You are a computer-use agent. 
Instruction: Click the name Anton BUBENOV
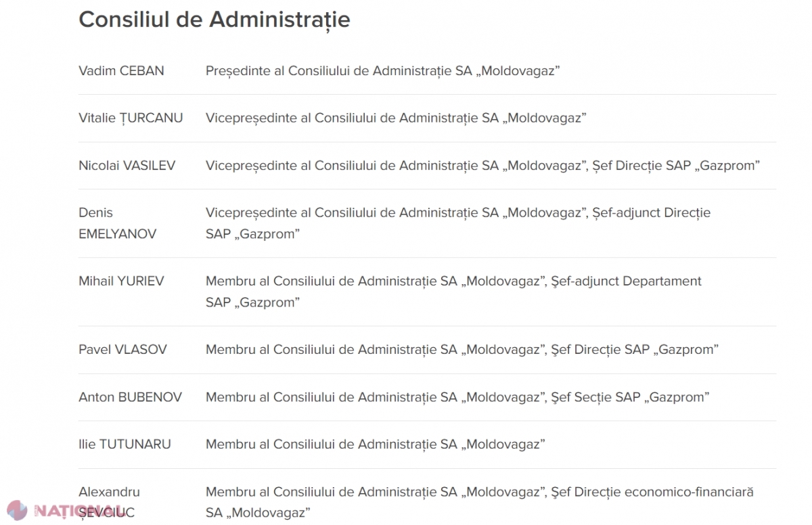(x=130, y=396)
